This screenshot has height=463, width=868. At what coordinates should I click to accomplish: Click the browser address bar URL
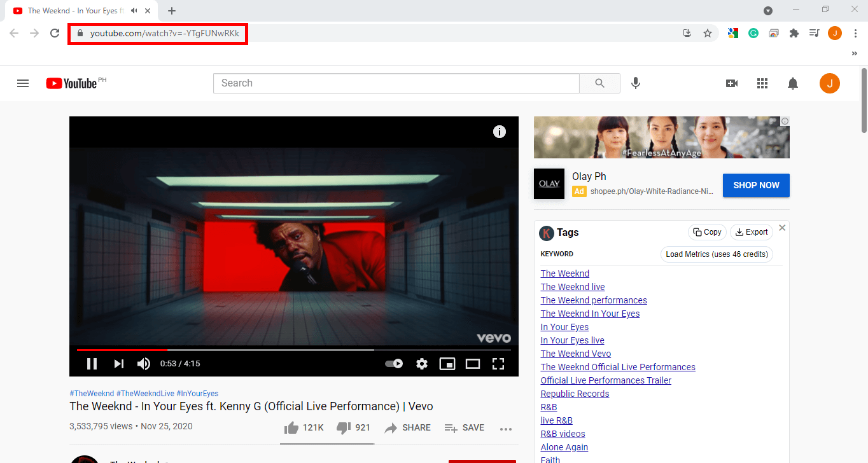164,34
